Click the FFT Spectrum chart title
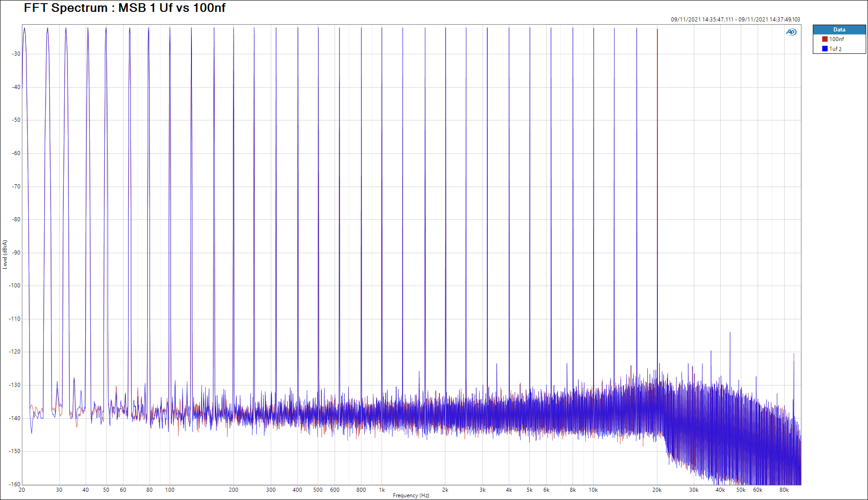The width and height of the screenshot is (868, 500). tap(124, 8)
